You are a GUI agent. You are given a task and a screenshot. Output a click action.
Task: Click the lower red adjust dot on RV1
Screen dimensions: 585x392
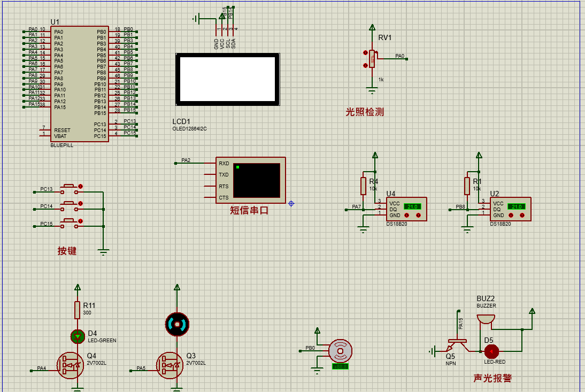pos(365,66)
